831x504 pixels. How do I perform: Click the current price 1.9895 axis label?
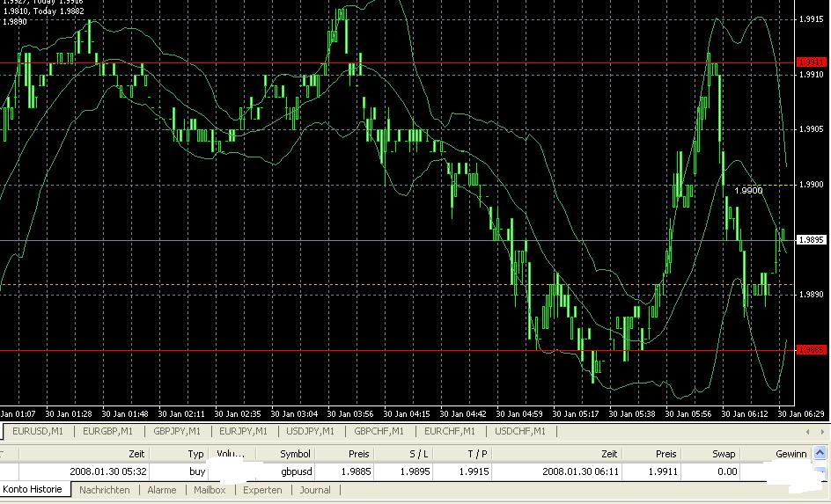[x=811, y=240]
